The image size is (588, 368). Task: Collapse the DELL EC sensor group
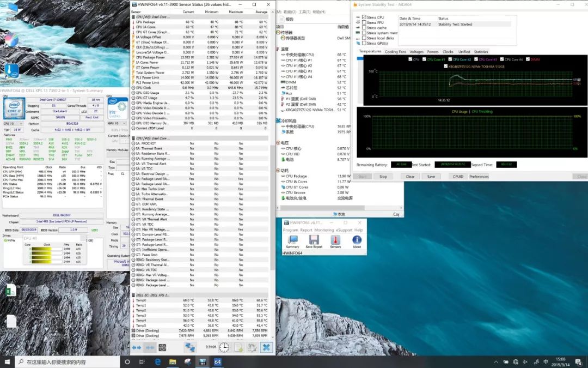[x=133, y=295]
